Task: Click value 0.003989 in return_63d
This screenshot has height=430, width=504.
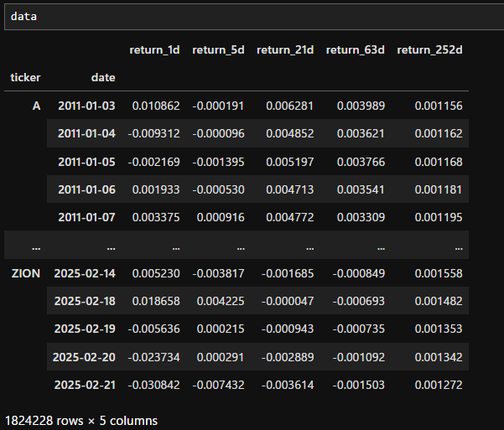Action: pyautogui.click(x=361, y=106)
